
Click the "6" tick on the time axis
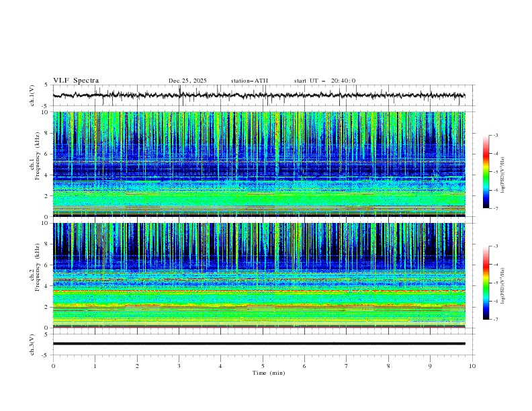[x=304, y=366]
